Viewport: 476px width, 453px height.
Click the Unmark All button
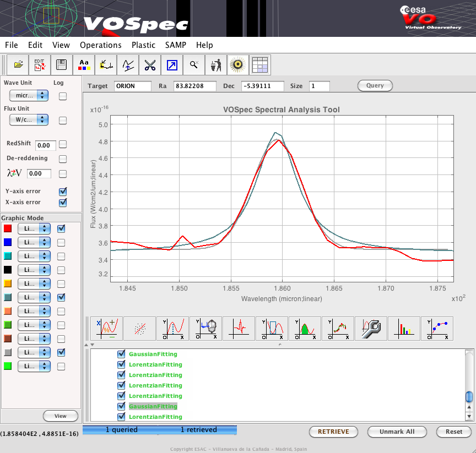coord(397,432)
